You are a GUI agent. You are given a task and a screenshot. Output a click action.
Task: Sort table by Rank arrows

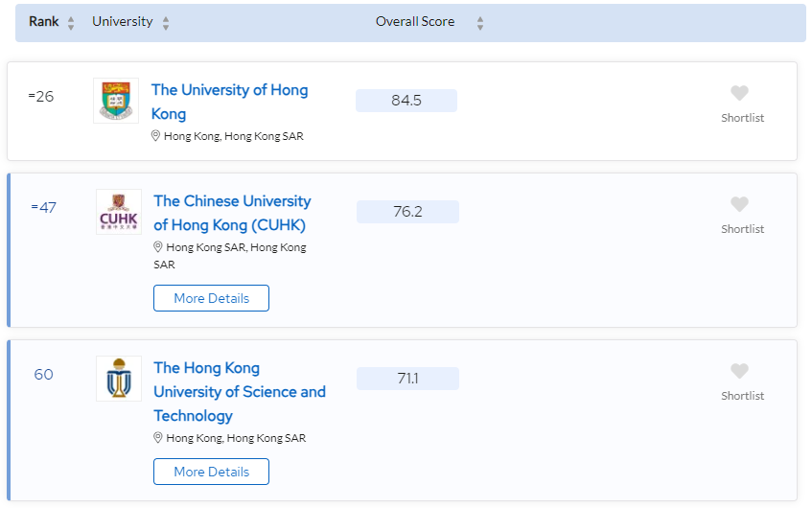pos(71,23)
